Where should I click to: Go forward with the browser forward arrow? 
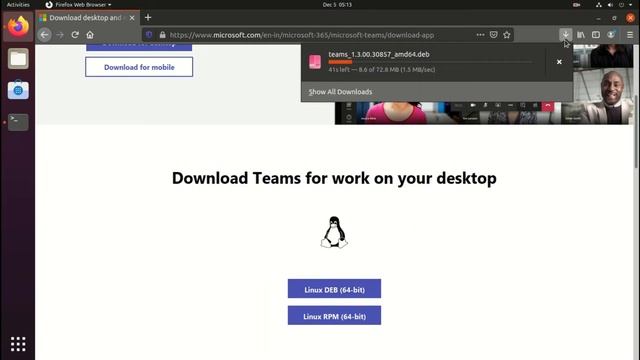pos(60,35)
